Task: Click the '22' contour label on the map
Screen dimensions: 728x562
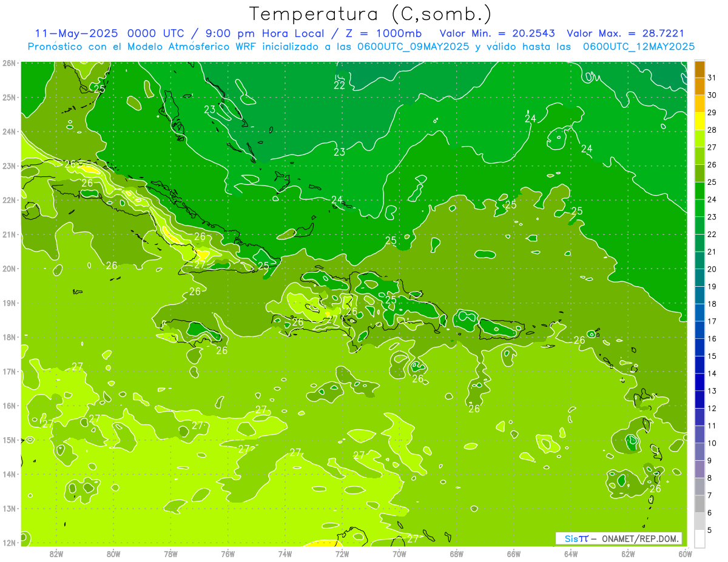Action: [x=340, y=85]
